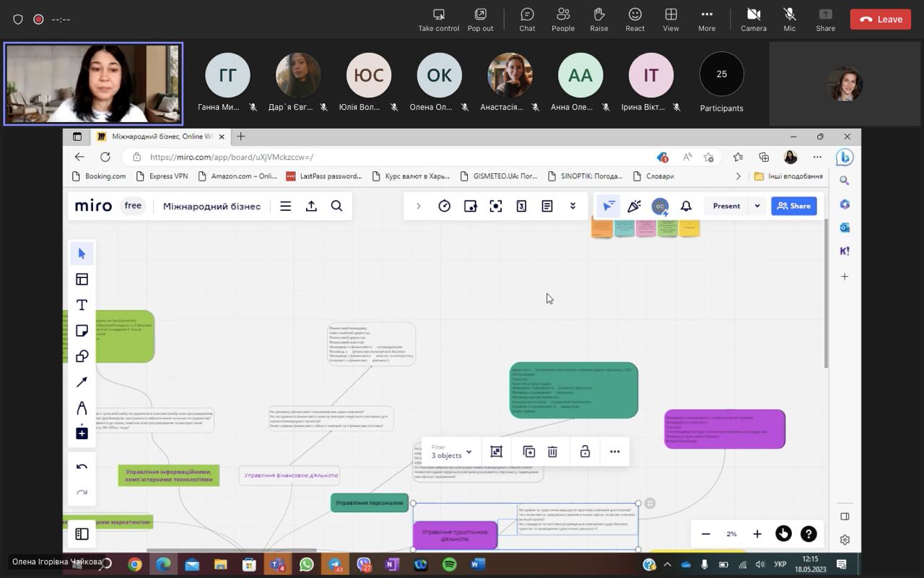
Task: Expand more apps chevron in top toolbar
Action: (x=572, y=206)
